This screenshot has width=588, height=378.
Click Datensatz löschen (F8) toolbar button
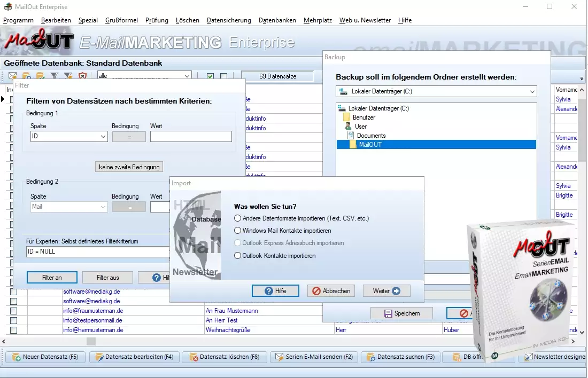click(225, 357)
